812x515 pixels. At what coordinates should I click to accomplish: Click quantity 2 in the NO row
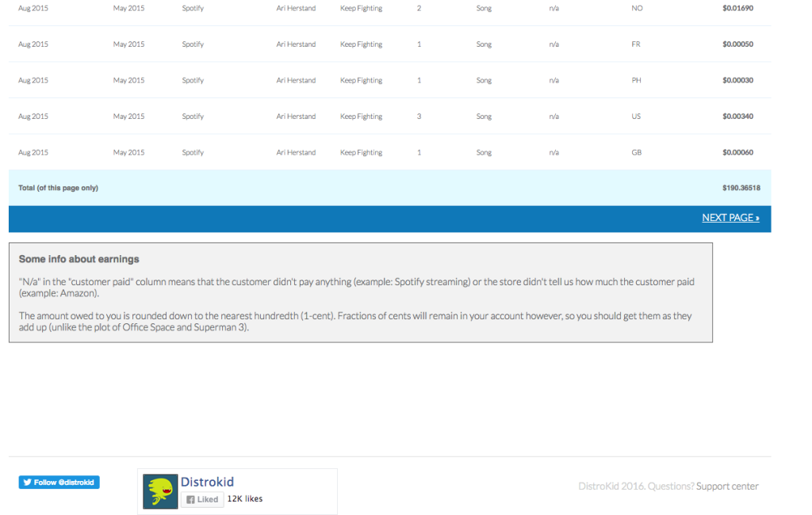419,8
